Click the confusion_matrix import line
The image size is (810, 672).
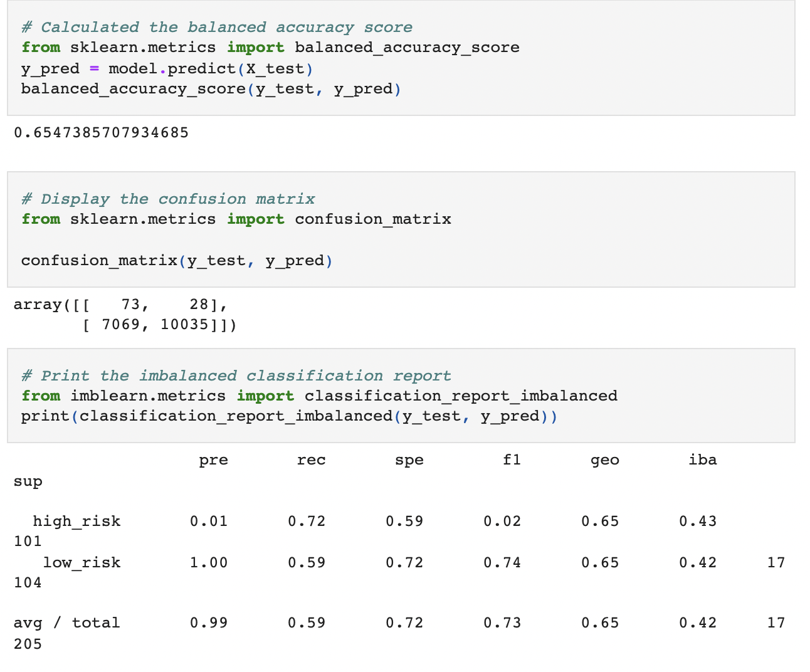click(236, 219)
